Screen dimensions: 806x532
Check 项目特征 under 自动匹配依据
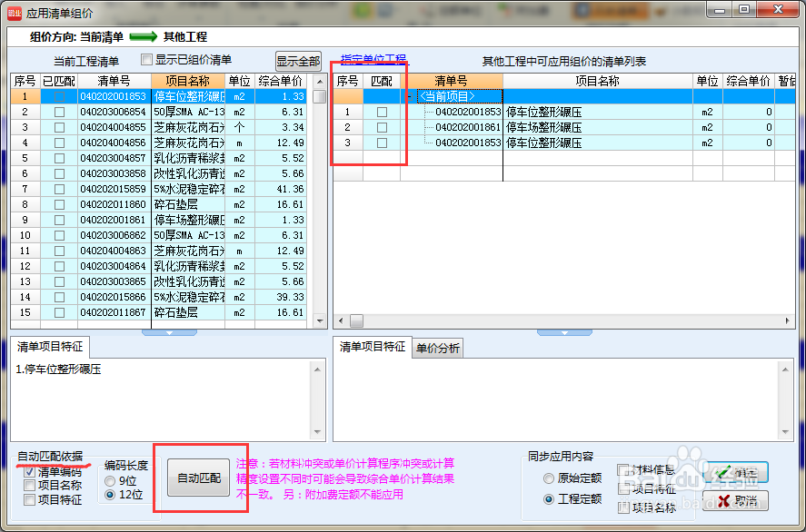tap(29, 499)
